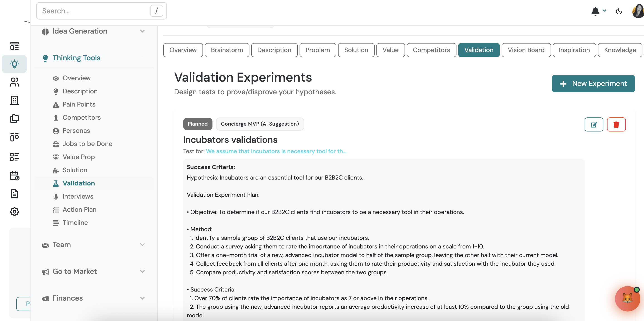Toggle dark mode moon icon
Screen dimensions: 644x321
[619, 11]
